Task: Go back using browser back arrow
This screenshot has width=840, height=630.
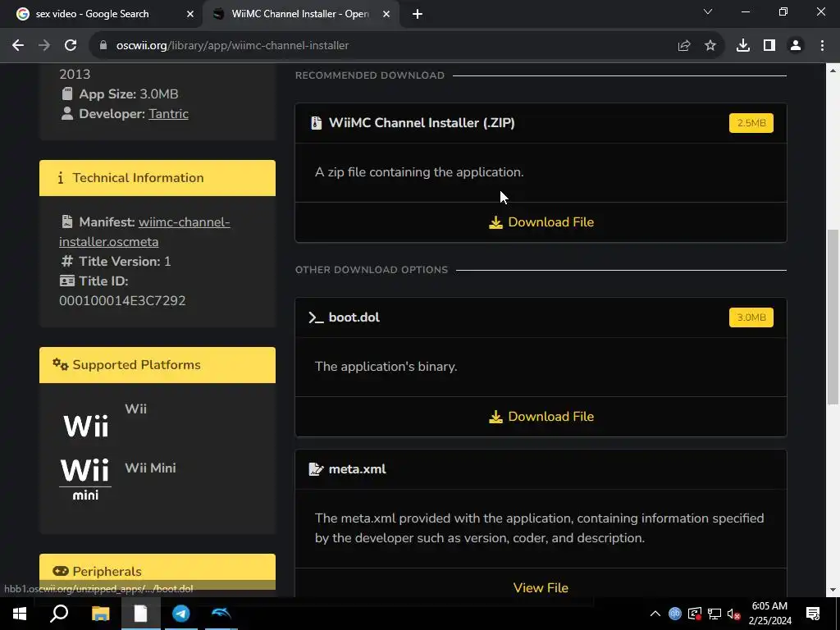Action: pyautogui.click(x=18, y=46)
